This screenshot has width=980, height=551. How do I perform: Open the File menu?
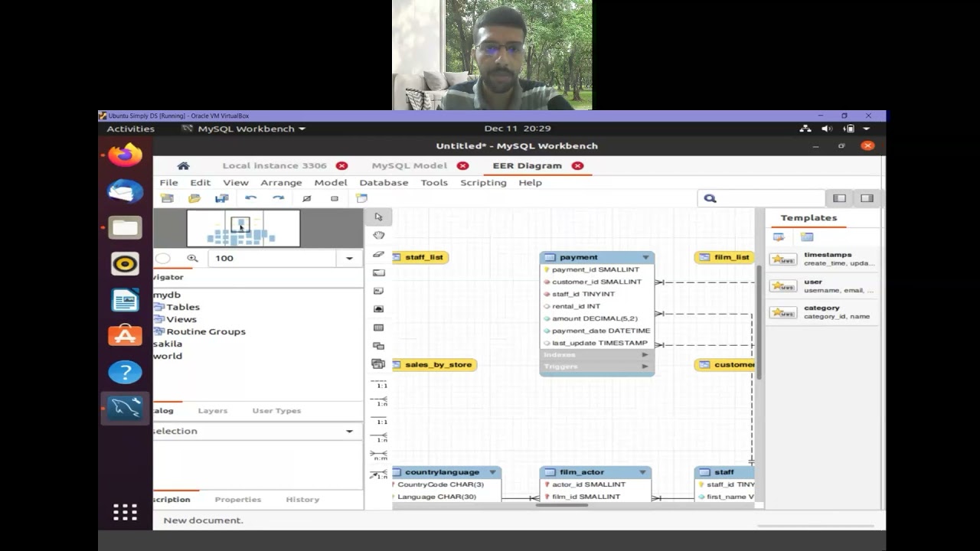168,183
